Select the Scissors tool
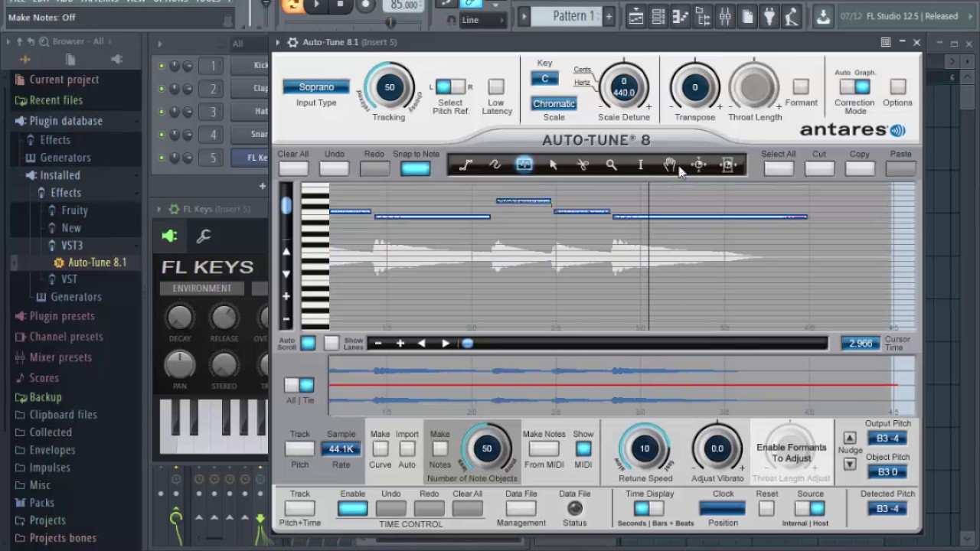The height and width of the screenshot is (551, 980). [582, 165]
